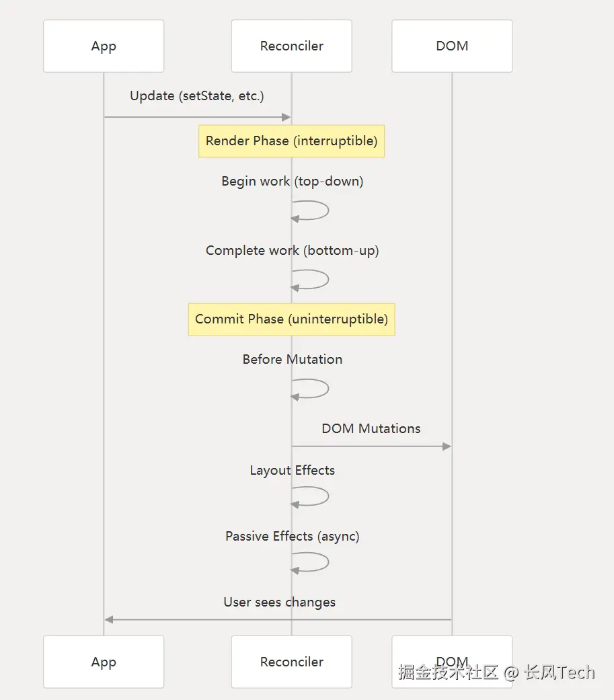Click the "DOM Mutations" message label
This screenshot has height=700, width=614.
[x=371, y=429]
